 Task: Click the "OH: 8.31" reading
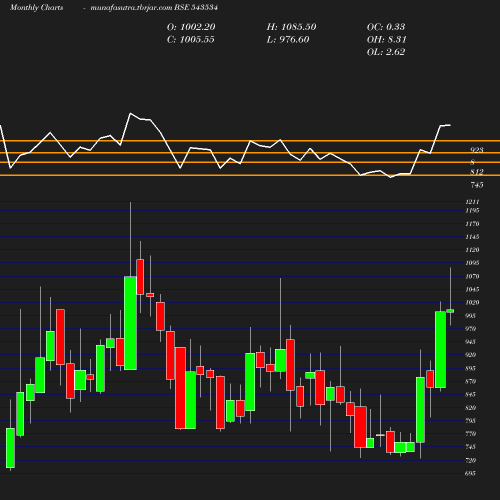click(x=387, y=40)
